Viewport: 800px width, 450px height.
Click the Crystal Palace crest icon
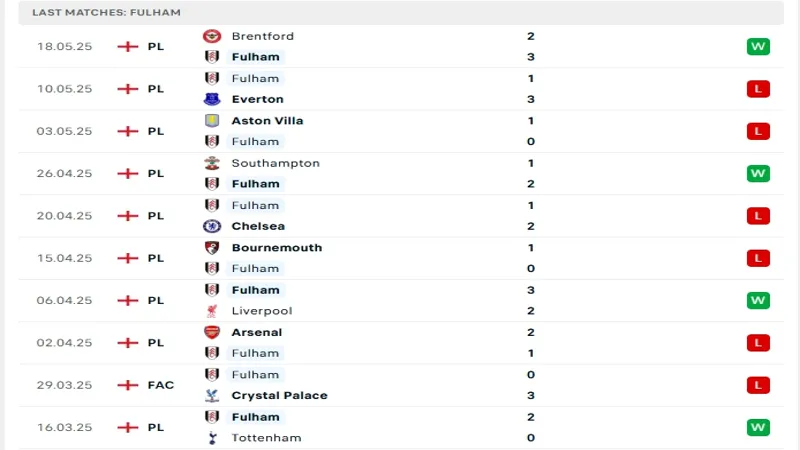point(212,395)
